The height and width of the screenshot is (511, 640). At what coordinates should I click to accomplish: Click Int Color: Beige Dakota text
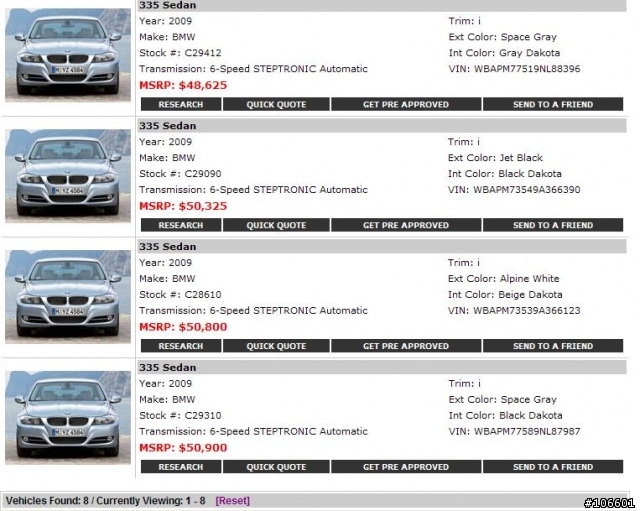point(505,294)
